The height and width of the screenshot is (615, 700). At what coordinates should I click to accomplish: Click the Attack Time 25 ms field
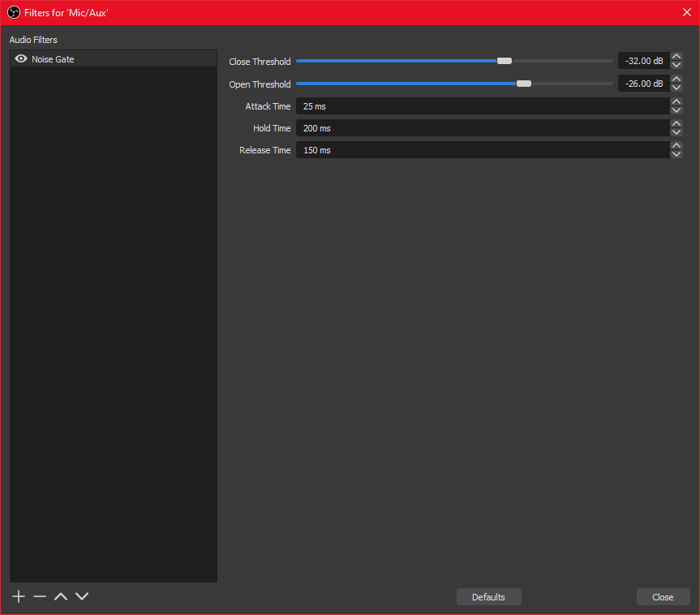(483, 106)
